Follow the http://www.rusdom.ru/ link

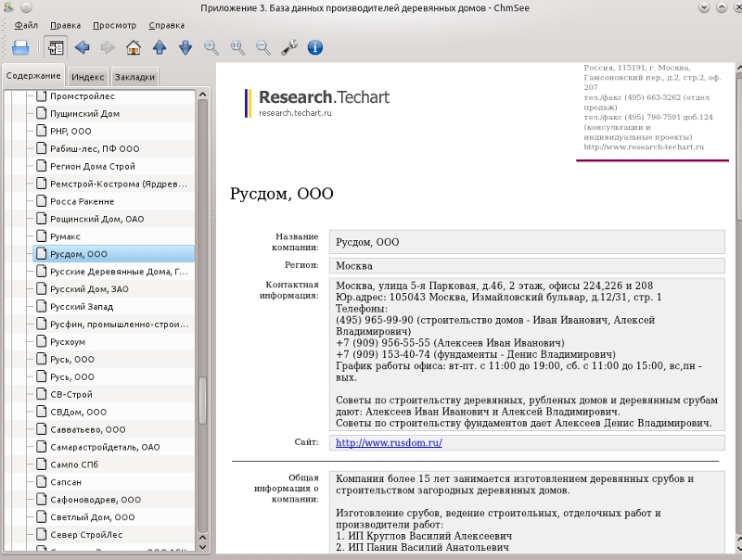[x=389, y=442]
